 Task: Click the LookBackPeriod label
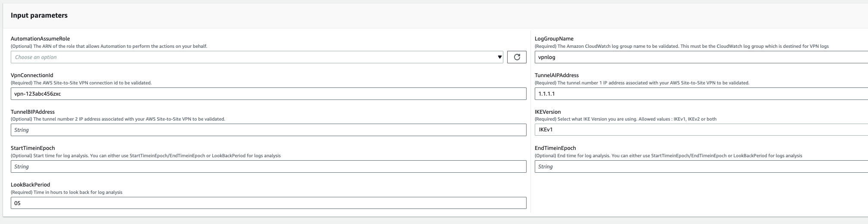point(30,185)
